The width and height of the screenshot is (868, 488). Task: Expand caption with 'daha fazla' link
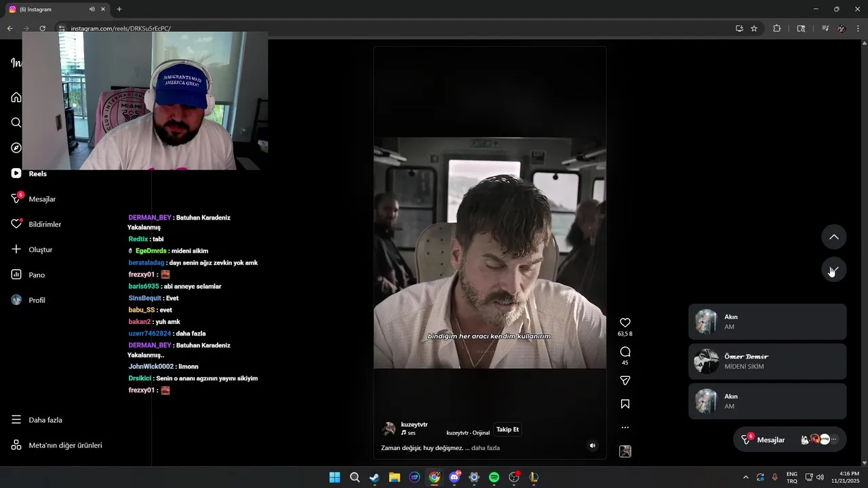click(x=486, y=448)
